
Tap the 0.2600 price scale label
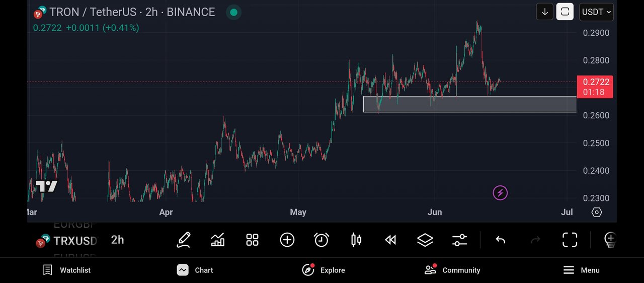click(596, 116)
